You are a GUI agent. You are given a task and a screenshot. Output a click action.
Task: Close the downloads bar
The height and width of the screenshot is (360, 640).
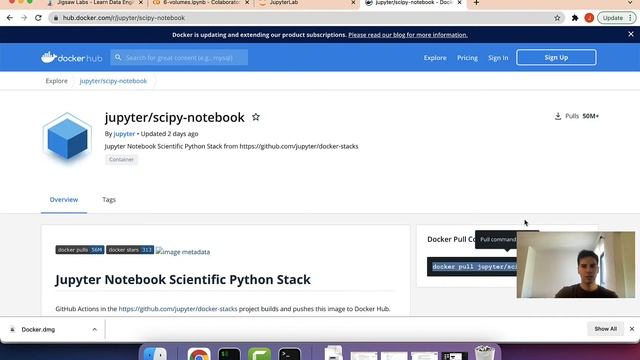click(632, 329)
